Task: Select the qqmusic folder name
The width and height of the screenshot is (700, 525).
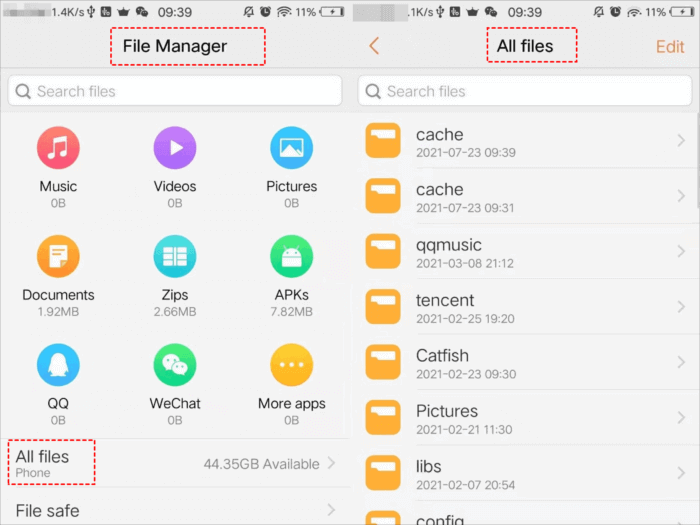Action: click(449, 245)
